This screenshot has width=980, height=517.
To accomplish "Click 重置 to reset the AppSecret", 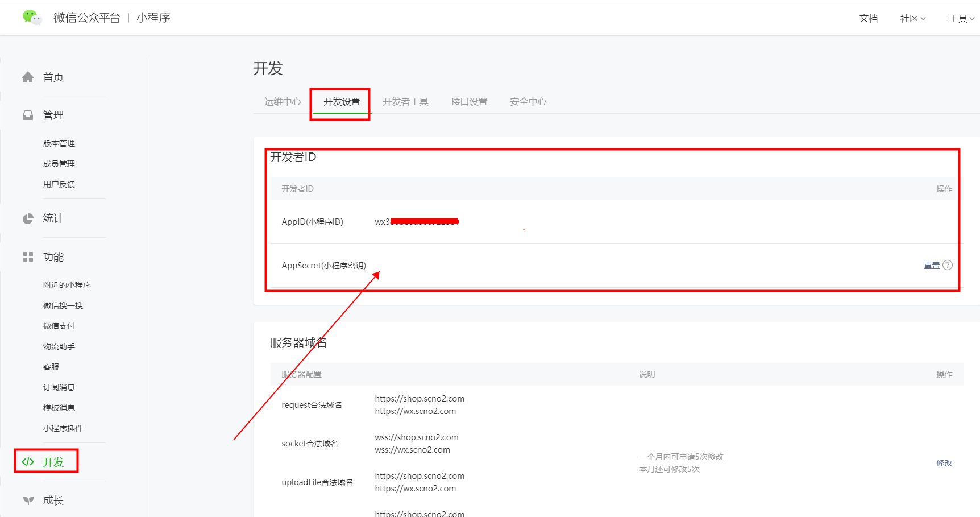I will click(932, 265).
